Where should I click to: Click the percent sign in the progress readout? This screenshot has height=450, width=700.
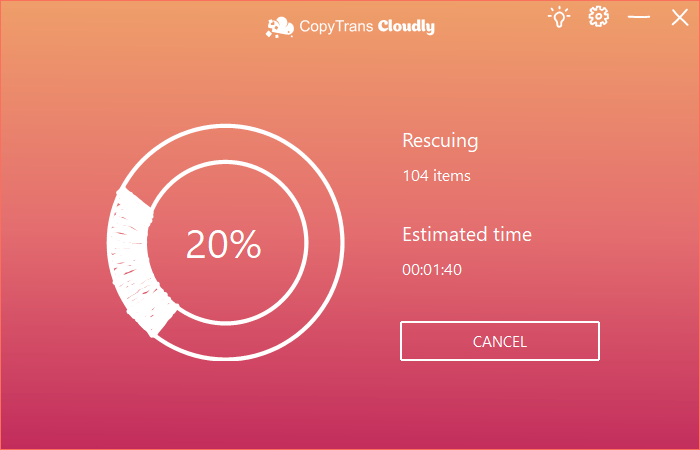click(x=246, y=244)
